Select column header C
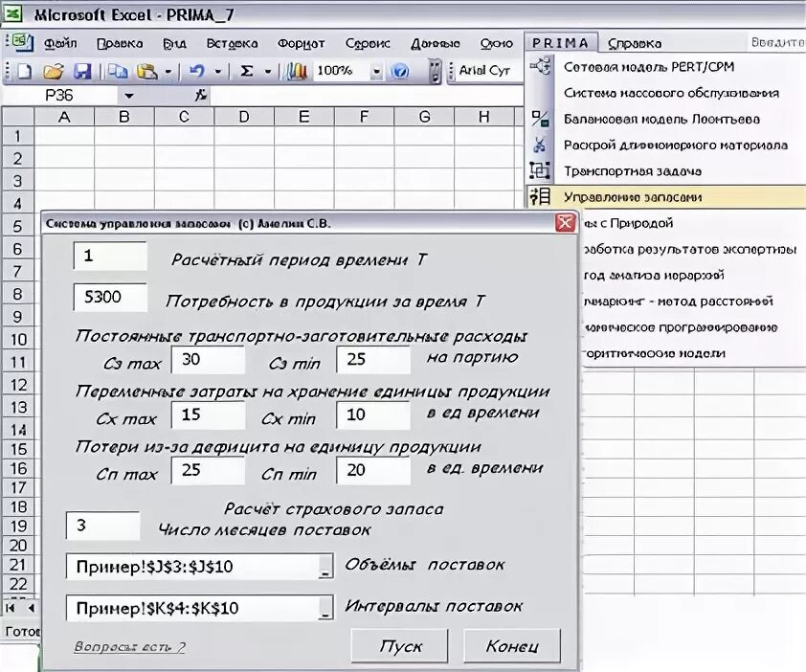The height and width of the screenshot is (672, 806). 184,117
